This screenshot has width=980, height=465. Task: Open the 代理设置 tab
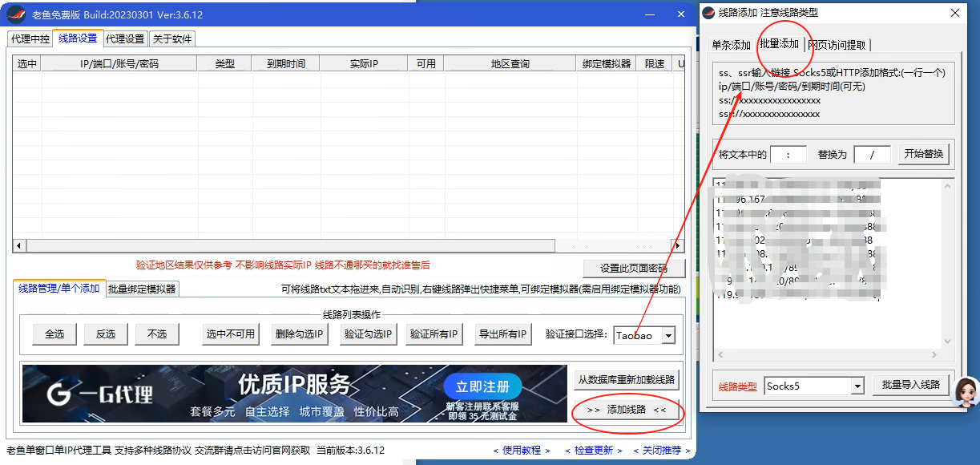tap(124, 38)
